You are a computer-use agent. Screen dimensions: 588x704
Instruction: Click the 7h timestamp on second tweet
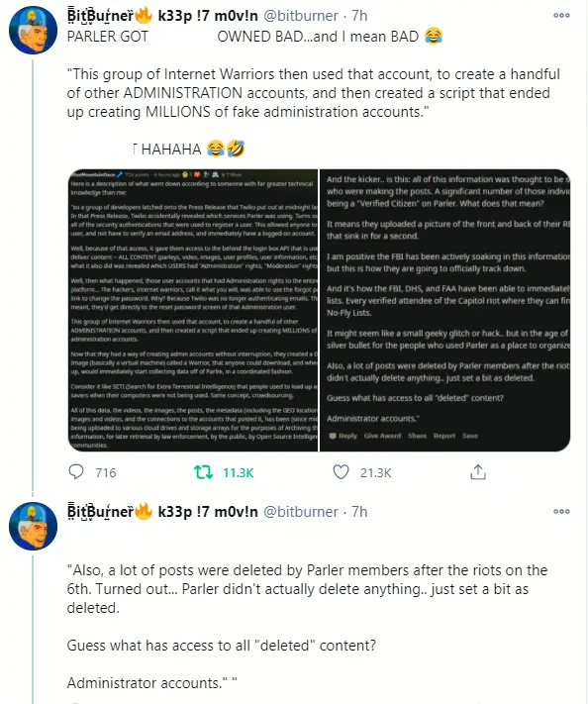click(359, 512)
